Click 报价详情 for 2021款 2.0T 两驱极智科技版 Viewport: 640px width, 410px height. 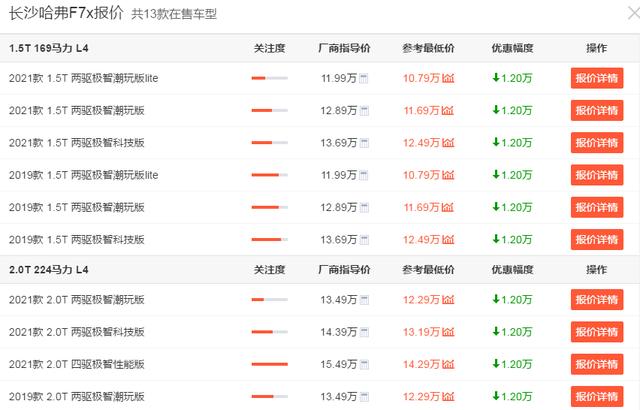click(597, 332)
